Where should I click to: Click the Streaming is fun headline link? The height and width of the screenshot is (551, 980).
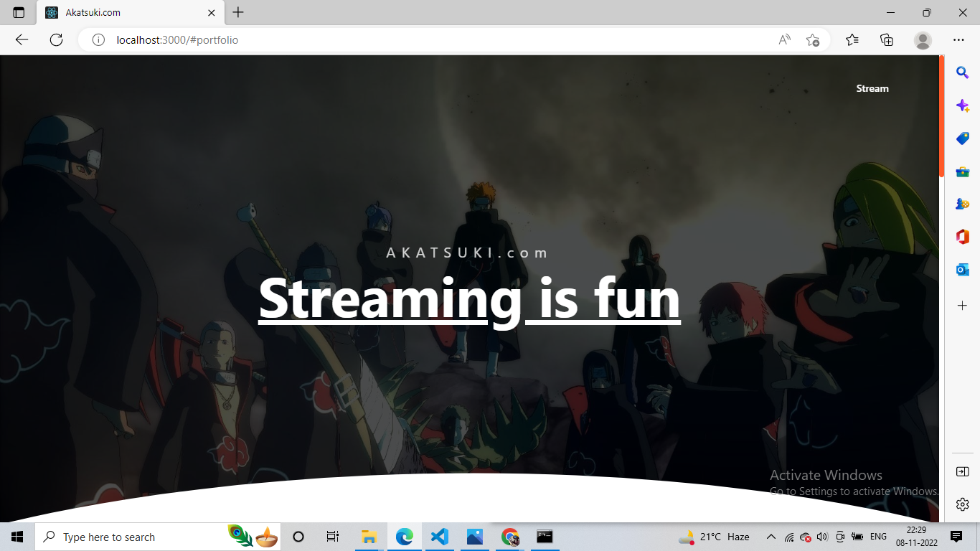(x=469, y=299)
